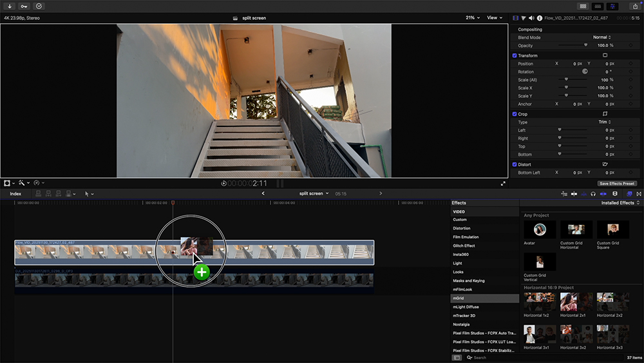This screenshot has height=363, width=644.
Task: Disable the Transform checkbox
Action: 515,55
